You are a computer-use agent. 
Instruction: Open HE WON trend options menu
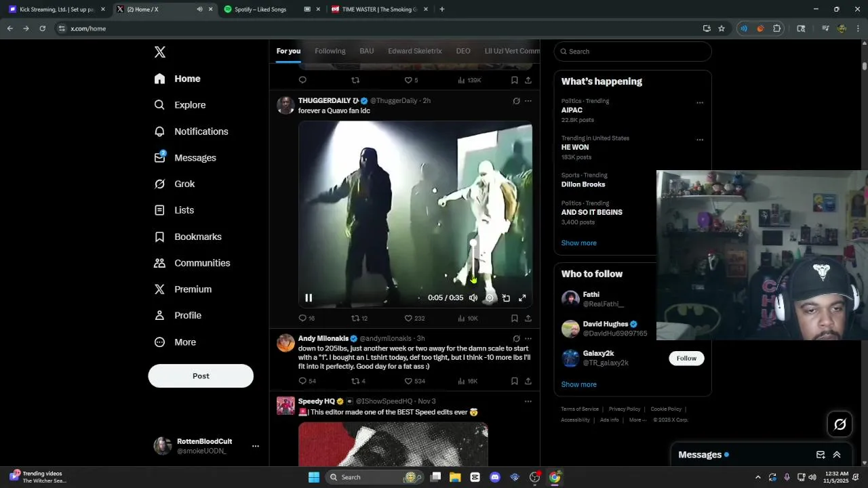[x=700, y=140]
